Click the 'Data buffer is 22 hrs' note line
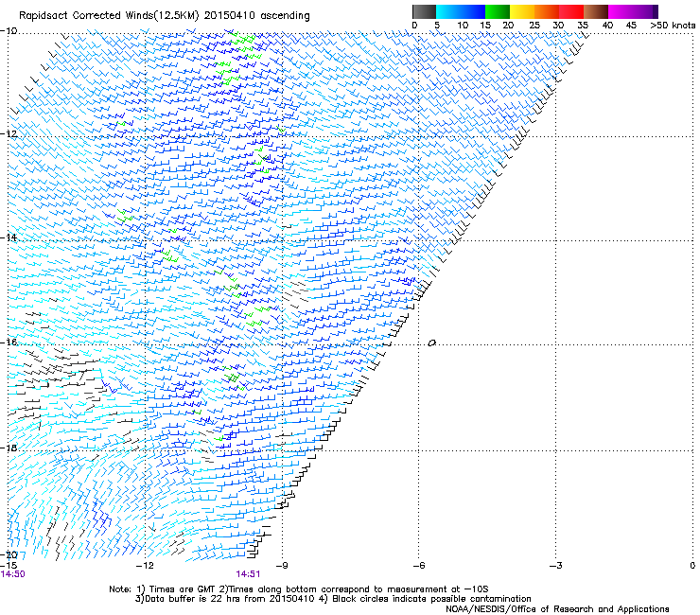The image size is (700, 615). [333, 599]
